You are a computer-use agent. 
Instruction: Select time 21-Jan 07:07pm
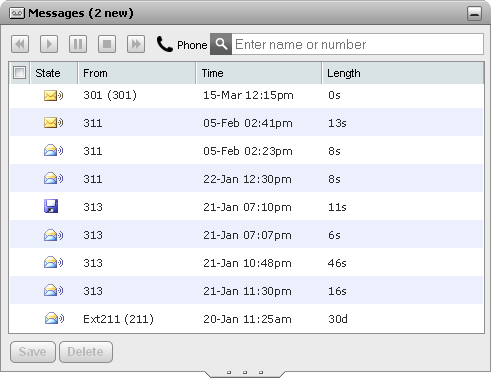point(247,235)
